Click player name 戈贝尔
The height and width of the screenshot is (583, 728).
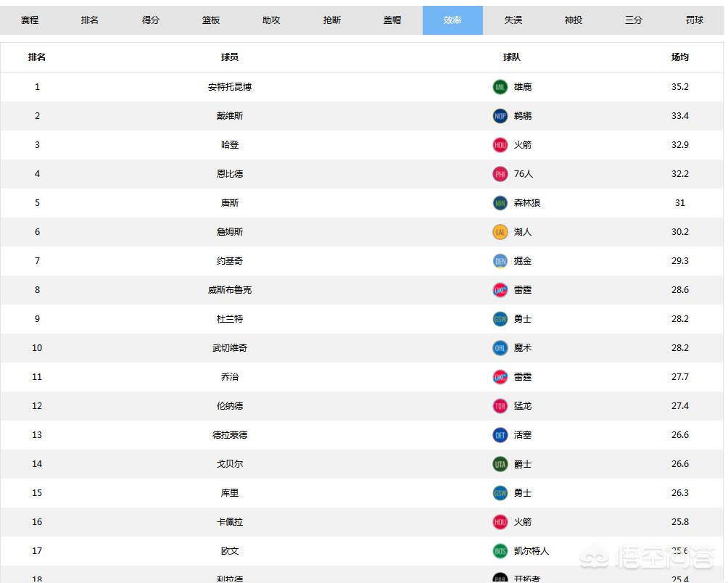(230, 463)
